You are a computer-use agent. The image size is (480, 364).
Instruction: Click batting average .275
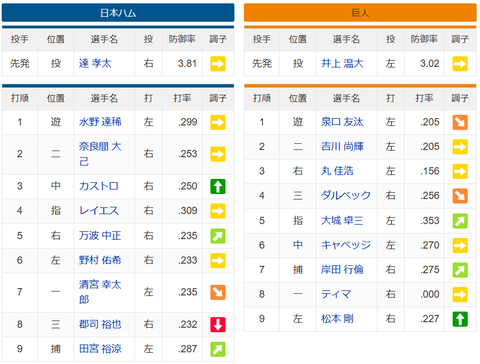pos(430,270)
